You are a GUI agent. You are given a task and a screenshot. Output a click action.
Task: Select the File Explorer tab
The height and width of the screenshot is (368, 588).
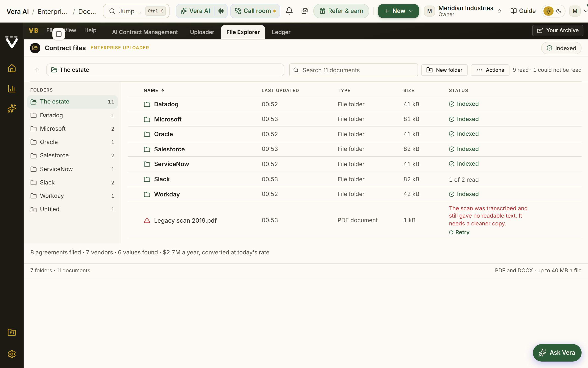pyautogui.click(x=243, y=32)
